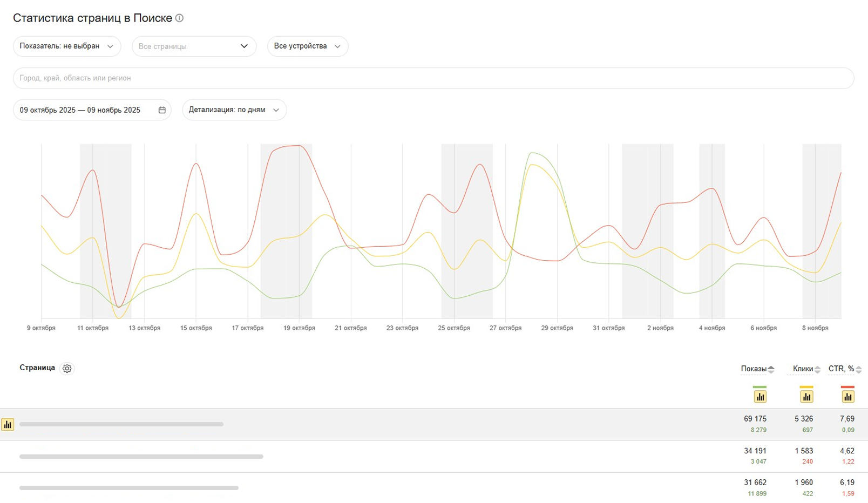This screenshot has height=503, width=868.
Task: Open the 'Все устройства' device filter
Action: pos(307,46)
